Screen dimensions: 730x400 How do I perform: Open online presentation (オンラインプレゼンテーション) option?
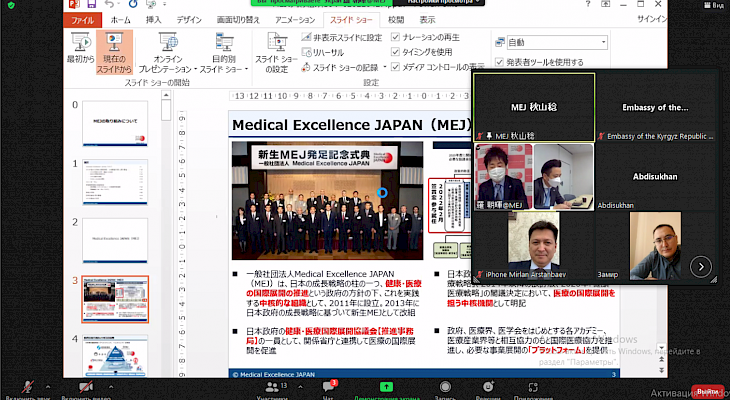(168, 50)
